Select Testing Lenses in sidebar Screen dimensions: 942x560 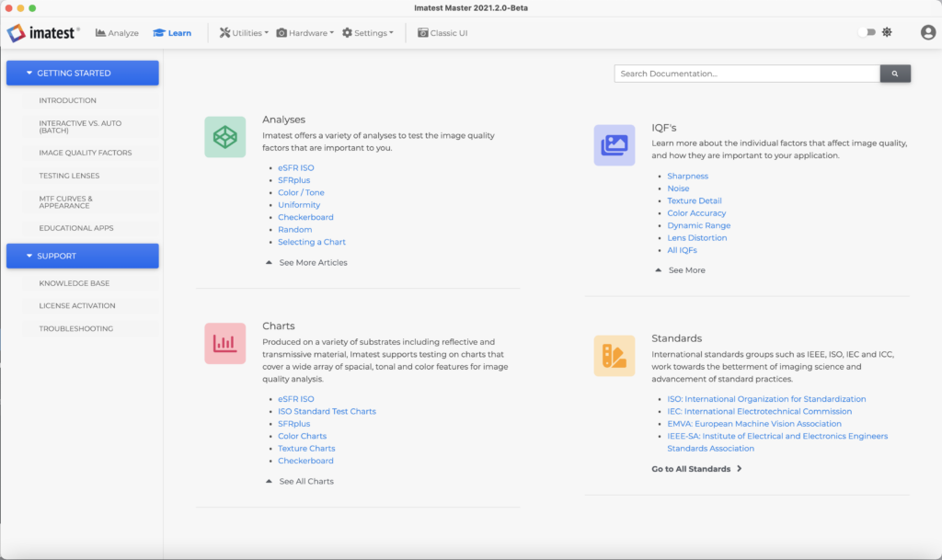(x=69, y=176)
